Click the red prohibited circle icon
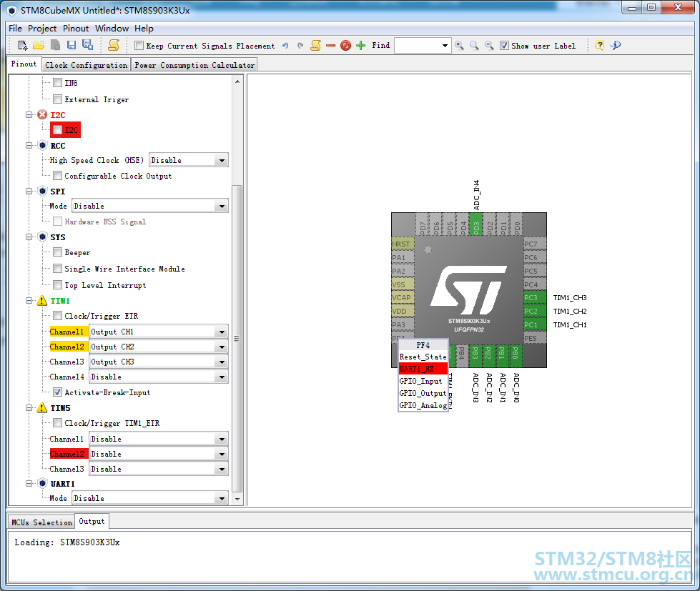This screenshot has height=591, width=700. (x=345, y=46)
